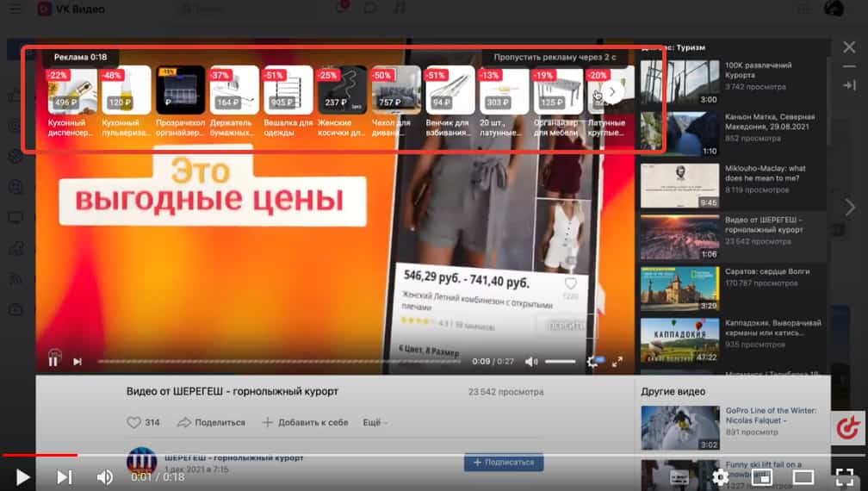
Task: Switch YouTube player to miniplayer
Action: click(762, 476)
